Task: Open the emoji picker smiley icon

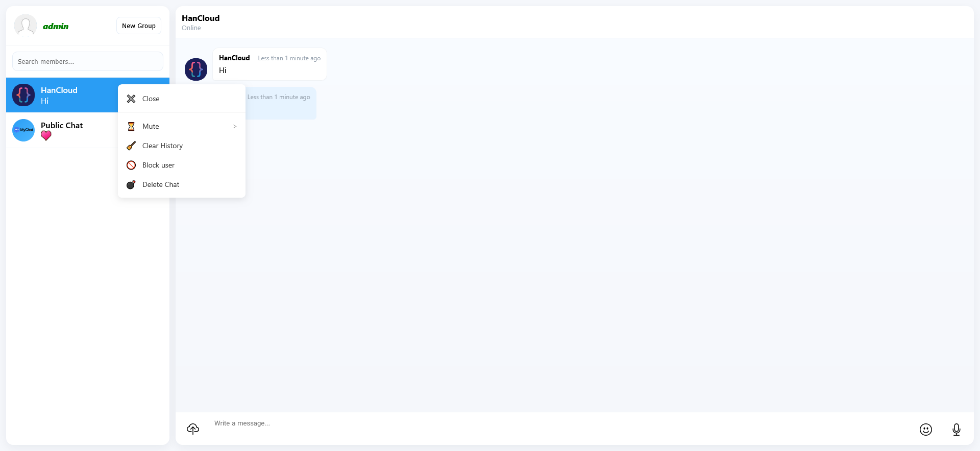Action: coord(925,430)
